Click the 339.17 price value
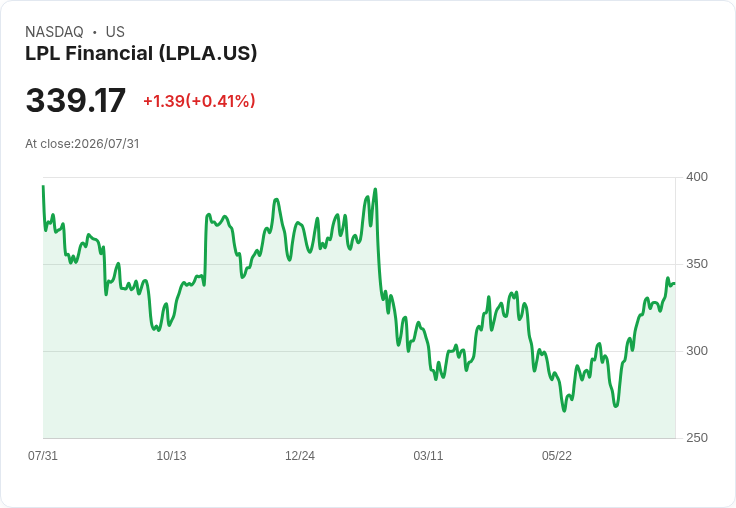This screenshot has height=508, width=736. (76, 100)
